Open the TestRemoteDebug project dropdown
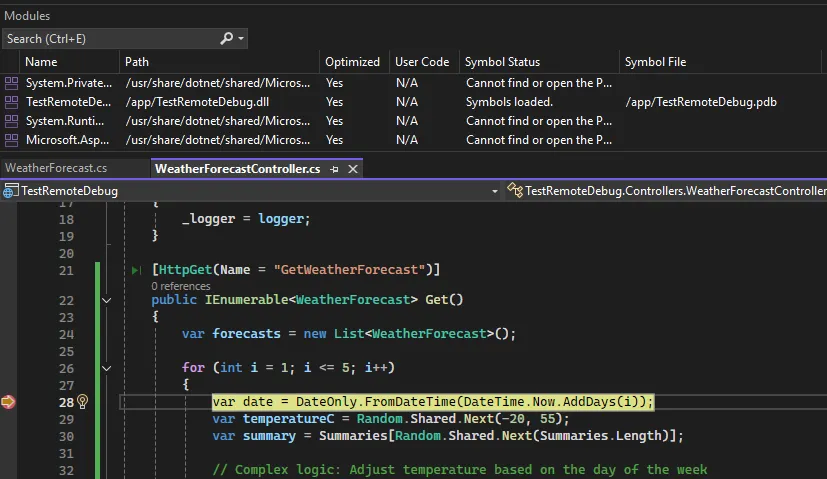 tap(494, 191)
